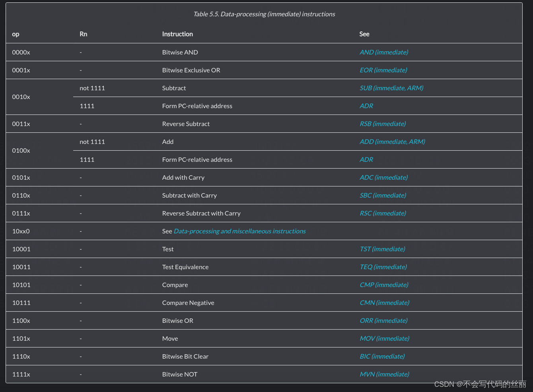Select the '10101' op cell
Viewport: 533px width, 392px height.
21,285
